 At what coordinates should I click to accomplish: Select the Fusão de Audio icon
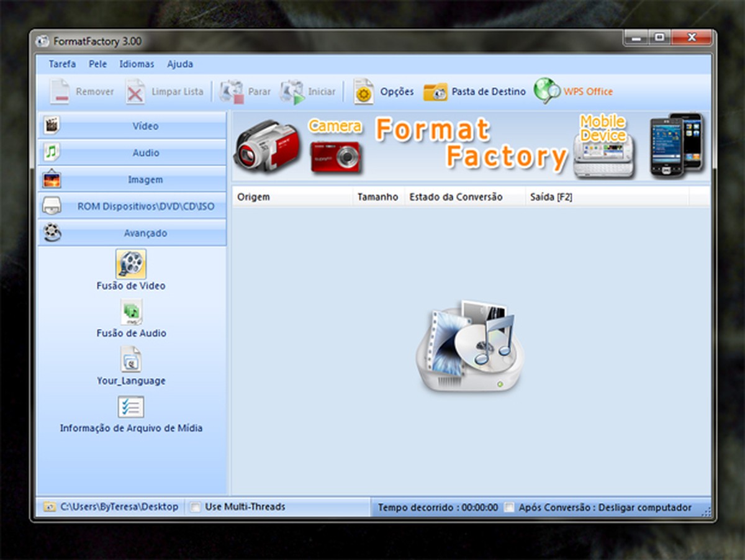(131, 312)
